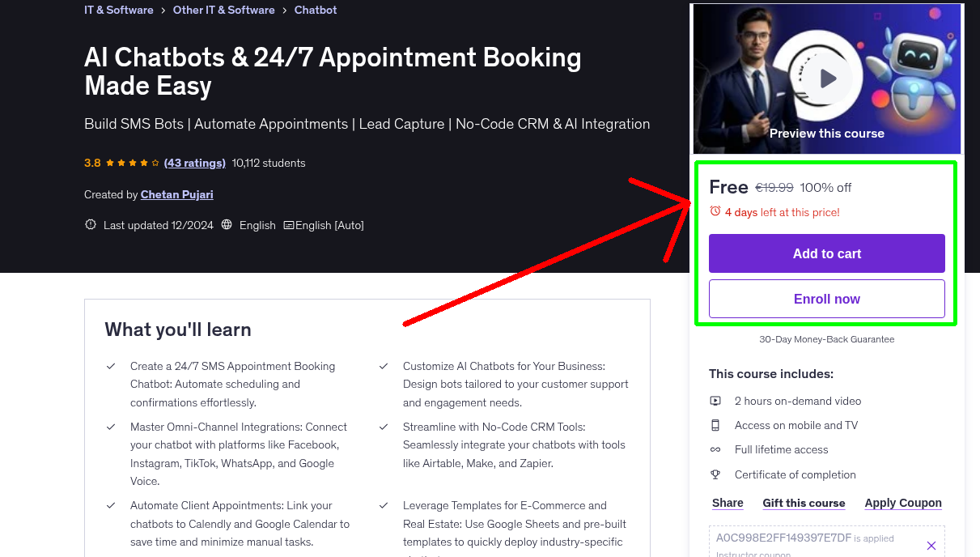This screenshot has height=557, width=980.
Task: Click the alarm clock icon next to price deadline
Action: tap(715, 210)
